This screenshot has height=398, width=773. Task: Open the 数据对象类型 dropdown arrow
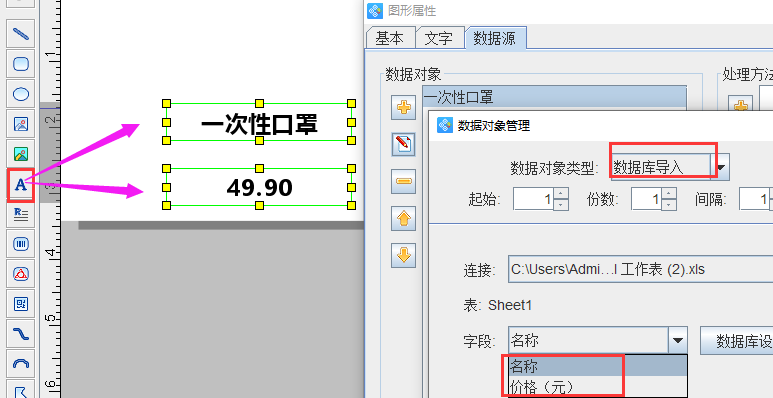pyautogui.click(x=721, y=167)
